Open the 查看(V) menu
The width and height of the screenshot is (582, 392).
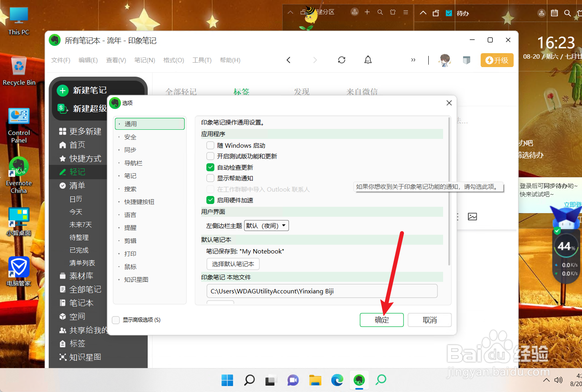coord(116,60)
